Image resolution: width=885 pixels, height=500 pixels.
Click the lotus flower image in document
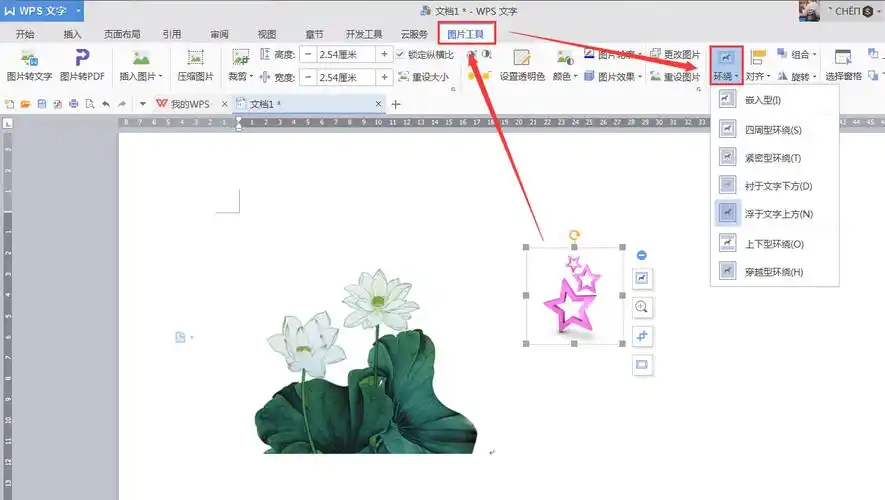[366, 361]
